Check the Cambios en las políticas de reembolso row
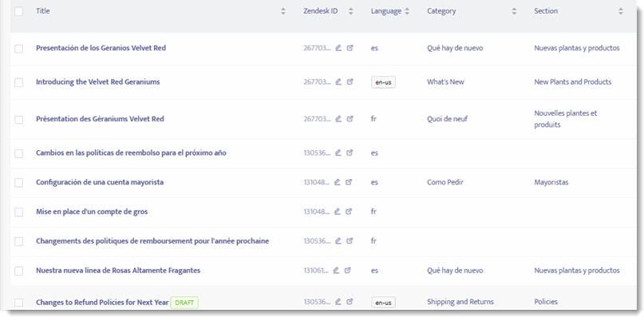 coord(19,154)
